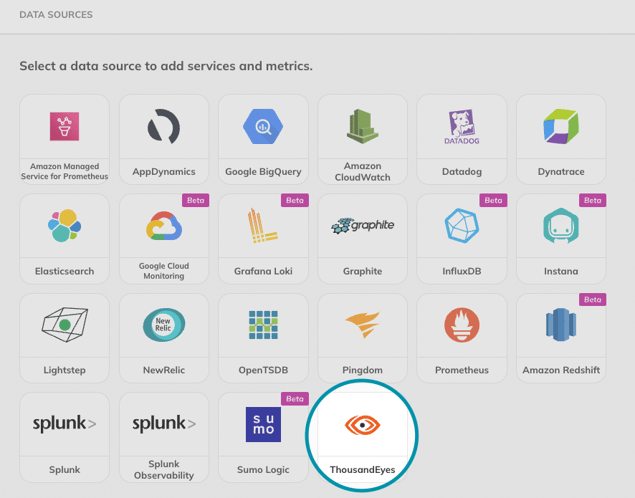Click the AppDynamics label text

164,172
